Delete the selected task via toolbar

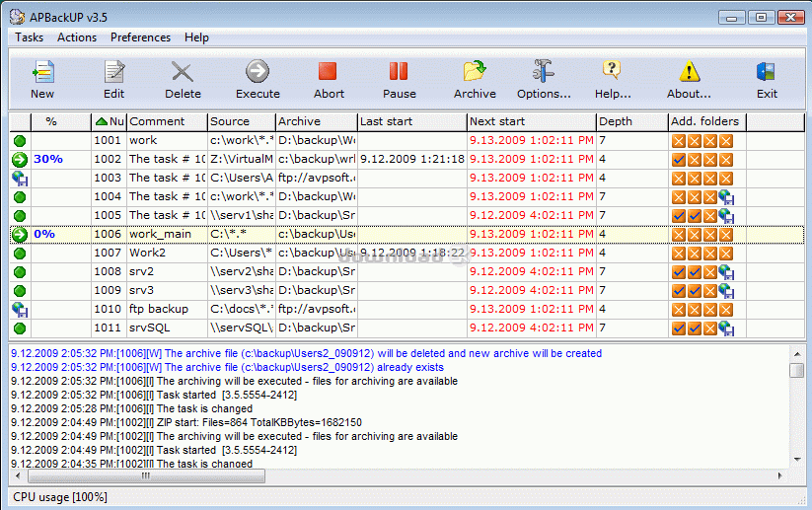[x=183, y=72]
